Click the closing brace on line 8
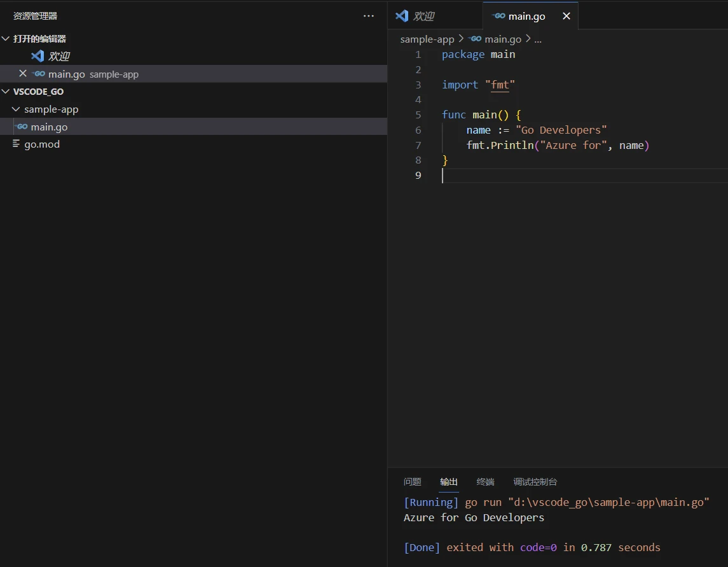 [x=445, y=160]
